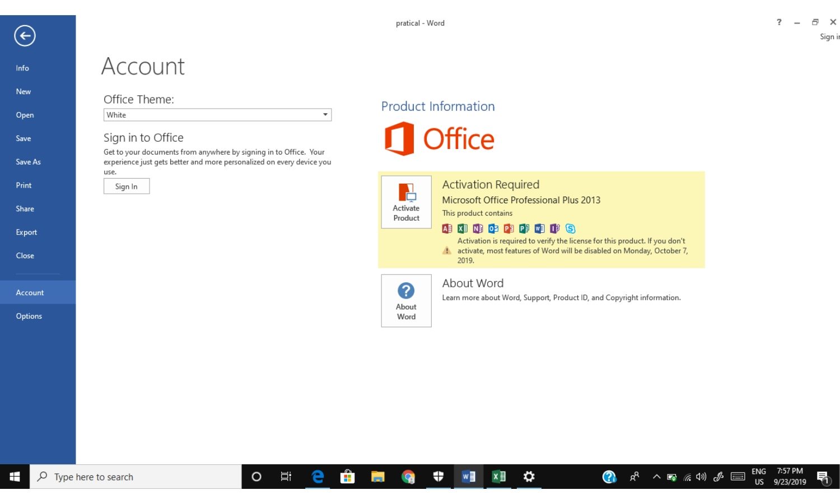
Task: Open the Info tab in backstage menu
Action: pos(22,68)
